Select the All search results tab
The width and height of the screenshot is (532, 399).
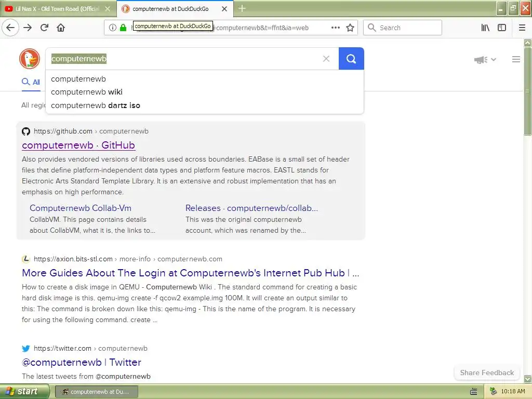click(x=31, y=82)
